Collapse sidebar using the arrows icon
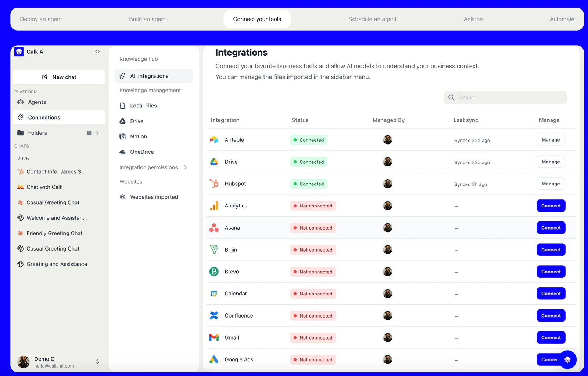Viewport: 588px width, 376px height. [x=97, y=52]
